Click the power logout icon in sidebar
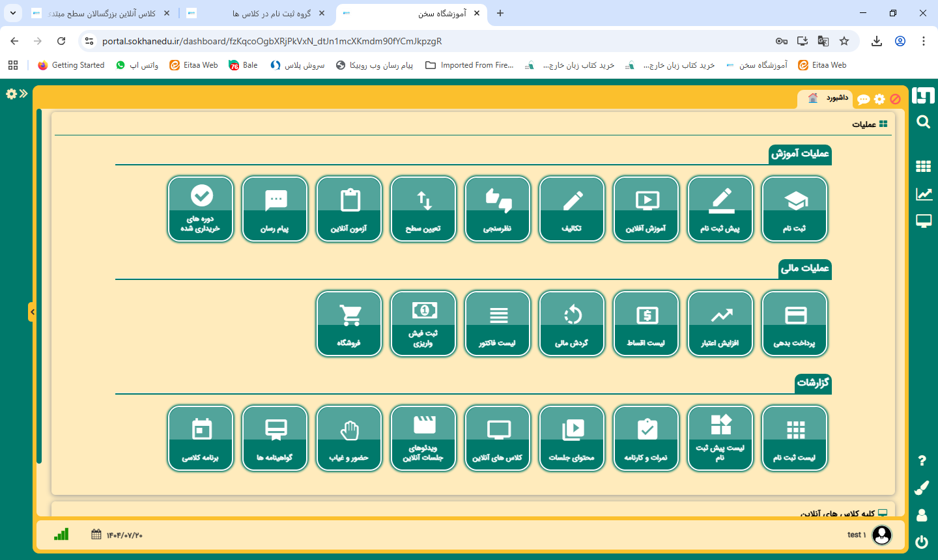This screenshot has height=560, width=938. tap(922, 542)
